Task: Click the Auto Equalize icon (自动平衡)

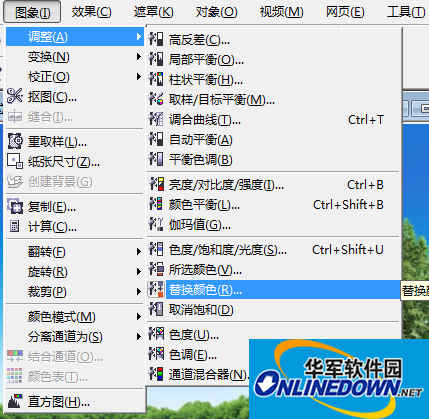Action: [x=156, y=139]
